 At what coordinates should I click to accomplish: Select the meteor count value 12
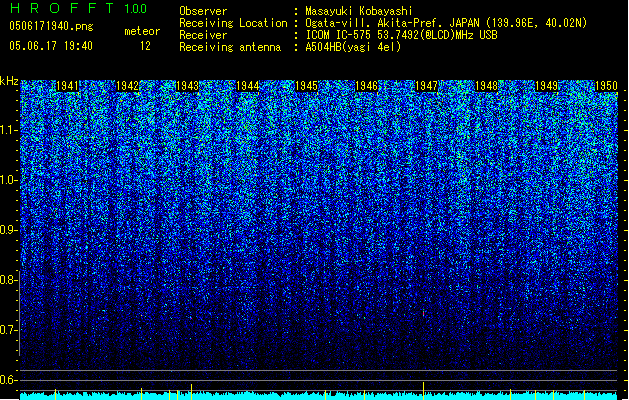pos(145,46)
